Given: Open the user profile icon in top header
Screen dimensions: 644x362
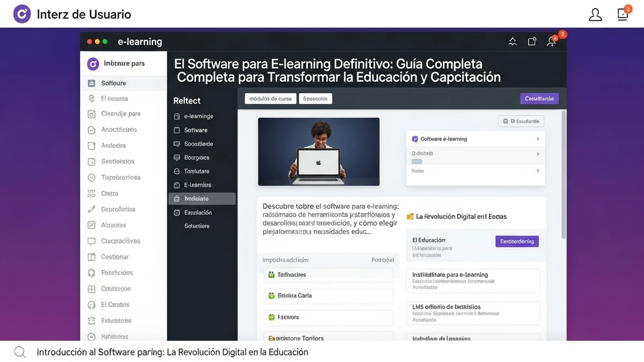Looking at the screenshot, I should pyautogui.click(x=595, y=14).
